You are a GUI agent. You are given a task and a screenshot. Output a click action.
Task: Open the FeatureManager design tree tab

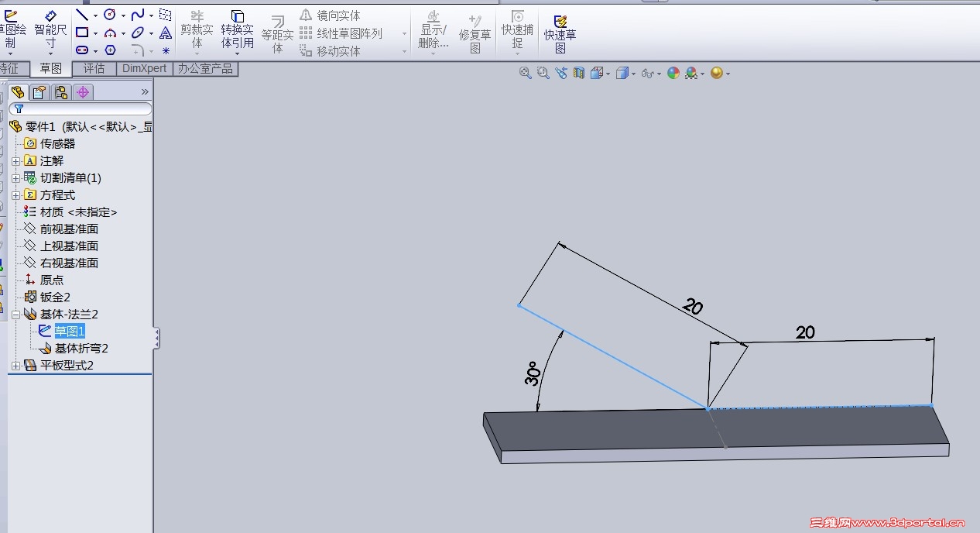[19, 92]
